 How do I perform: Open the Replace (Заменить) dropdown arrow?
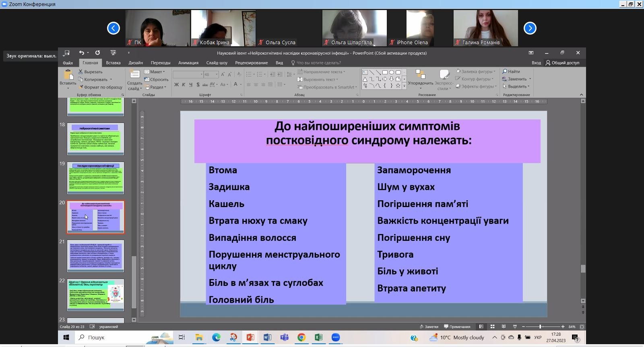(530, 79)
